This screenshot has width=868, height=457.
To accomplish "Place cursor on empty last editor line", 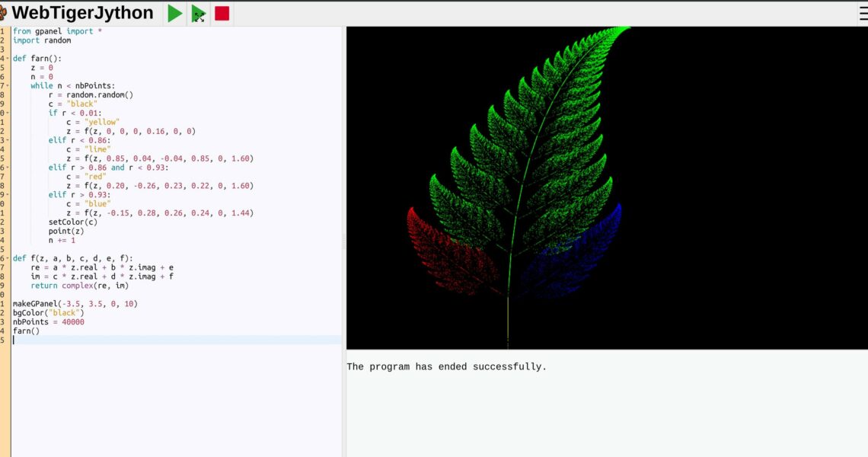I will tap(152, 340).
